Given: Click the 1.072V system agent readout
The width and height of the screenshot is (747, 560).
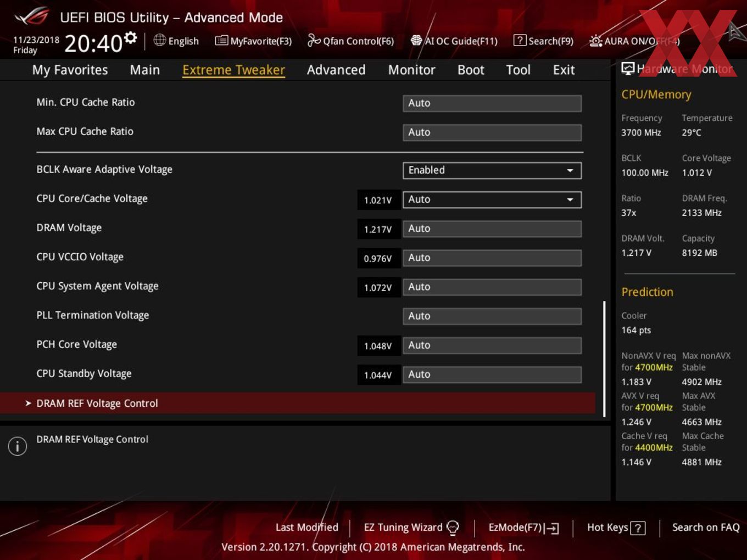Looking at the screenshot, I should click(x=378, y=287).
